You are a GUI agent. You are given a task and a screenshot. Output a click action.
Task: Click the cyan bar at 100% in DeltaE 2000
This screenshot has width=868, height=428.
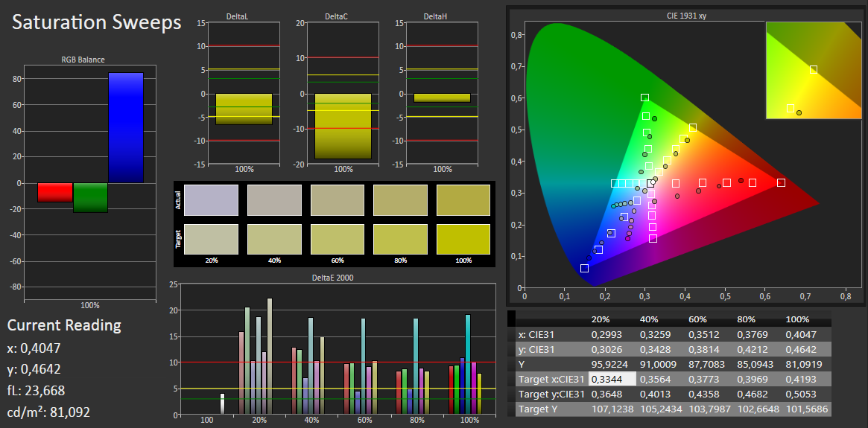pos(468,365)
